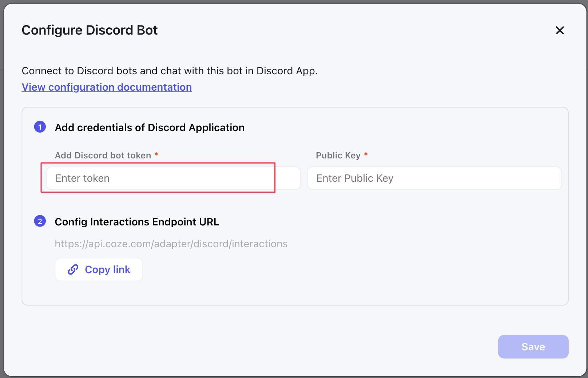
Task: Focus the Enter Public Key field
Action: tap(434, 178)
